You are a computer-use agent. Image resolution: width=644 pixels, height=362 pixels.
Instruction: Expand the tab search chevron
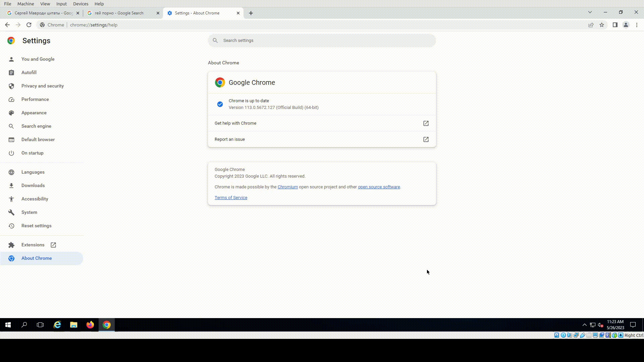point(590,12)
